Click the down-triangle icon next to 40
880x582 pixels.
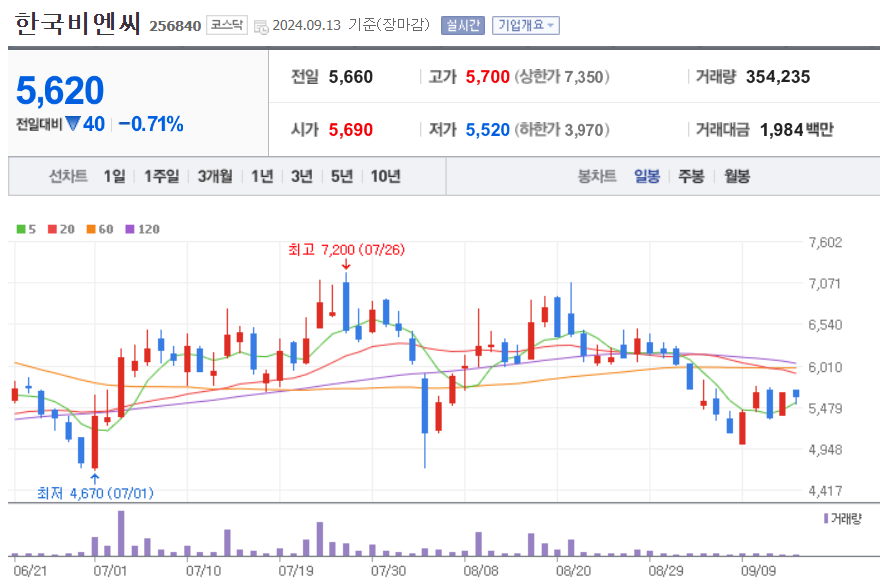click(x=72, y=123)
